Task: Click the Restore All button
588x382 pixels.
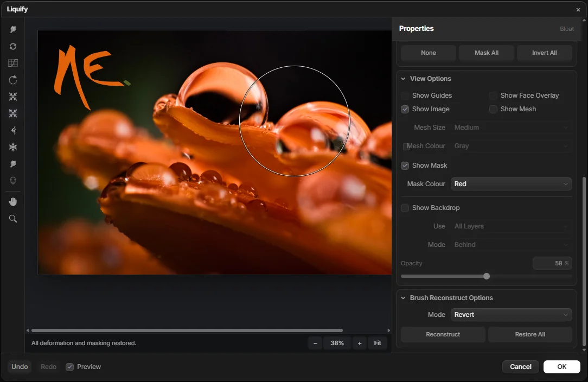Action: (x=530, y=334)
